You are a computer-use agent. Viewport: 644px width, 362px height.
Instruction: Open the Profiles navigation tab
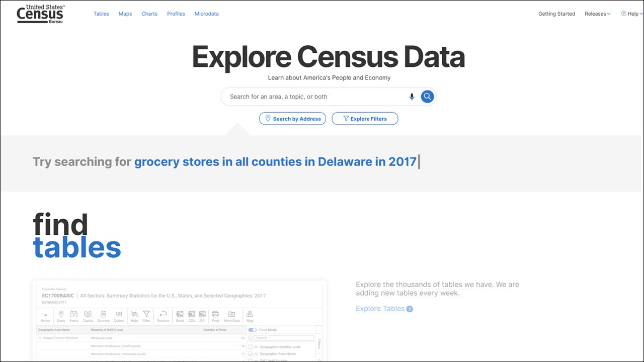176,14
